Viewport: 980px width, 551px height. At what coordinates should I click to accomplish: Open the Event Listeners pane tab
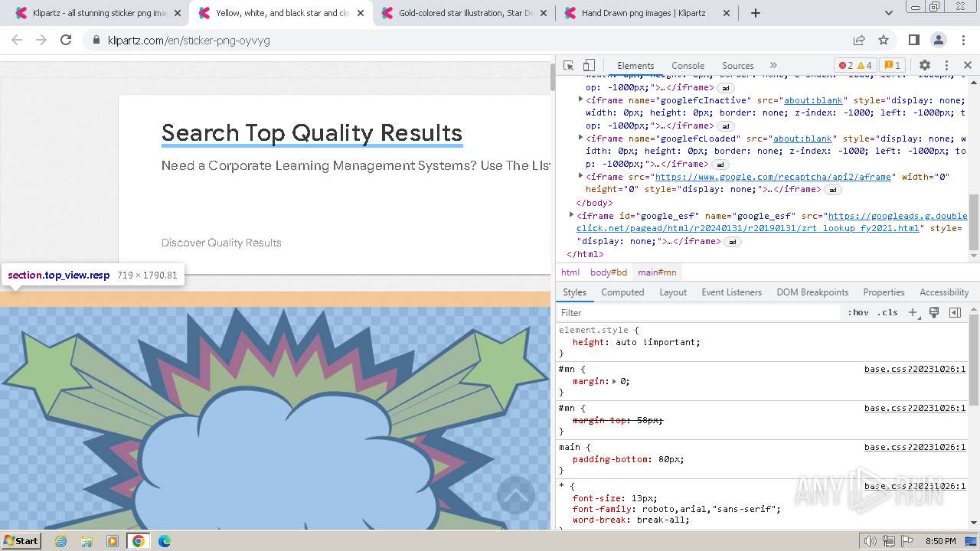[731, 292]
